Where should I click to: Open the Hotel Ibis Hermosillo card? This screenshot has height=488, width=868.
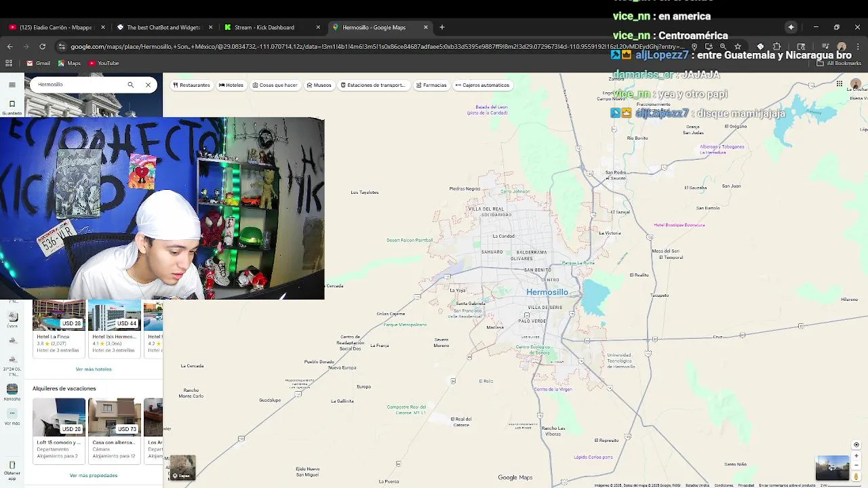pyautogui.click(x=114, y=328)
